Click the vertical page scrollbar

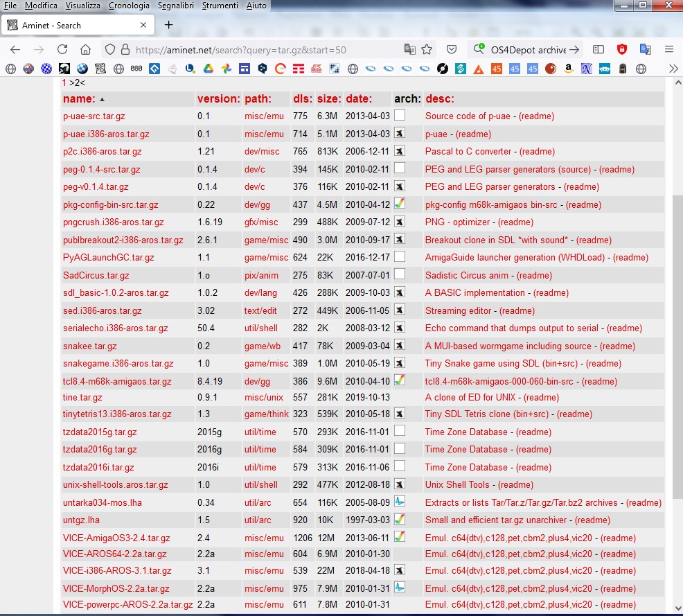point(677,346)
